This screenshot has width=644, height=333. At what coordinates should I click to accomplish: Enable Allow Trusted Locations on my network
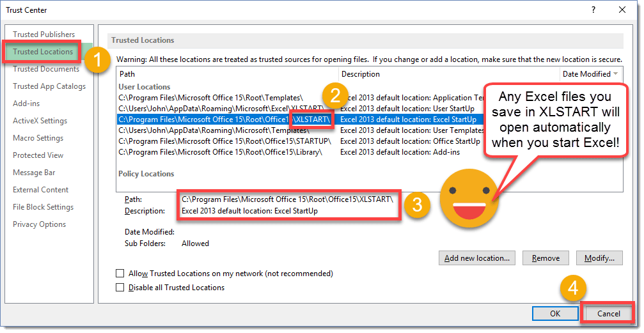(120, 274)
